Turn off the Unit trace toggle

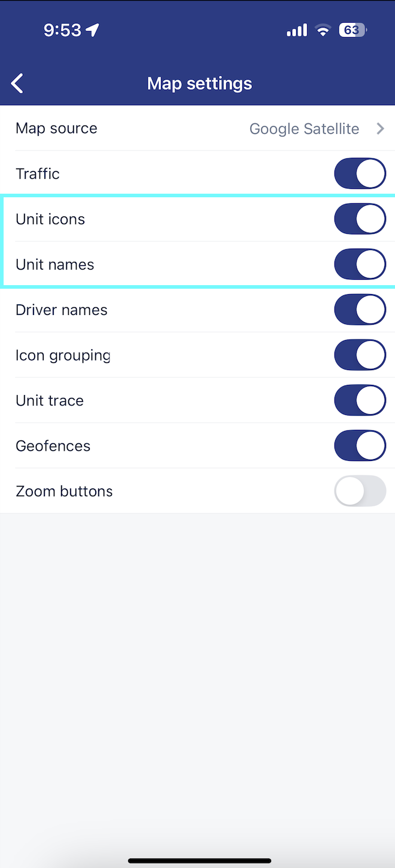coord(360,401)
